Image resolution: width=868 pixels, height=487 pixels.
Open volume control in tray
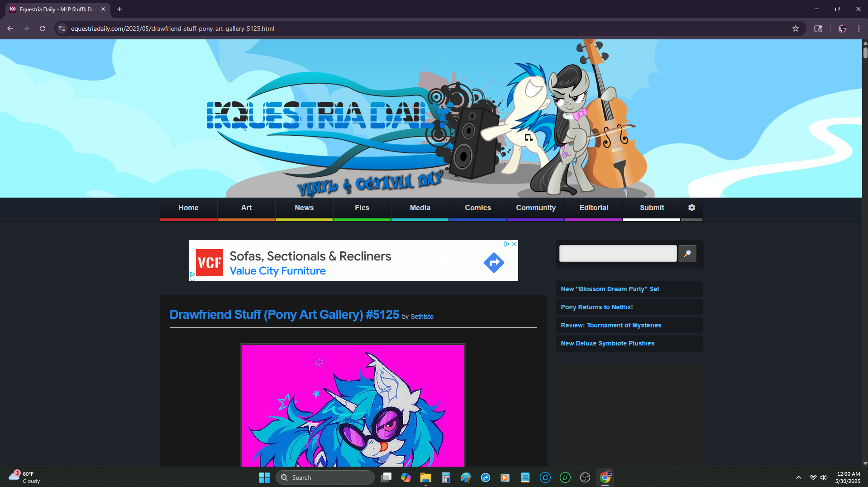824,478
